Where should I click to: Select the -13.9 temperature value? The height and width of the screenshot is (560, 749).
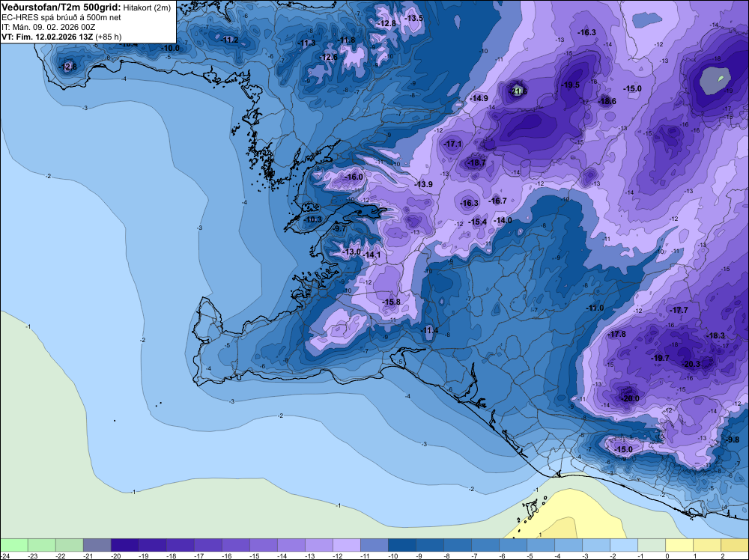click(x=423, y=184)
